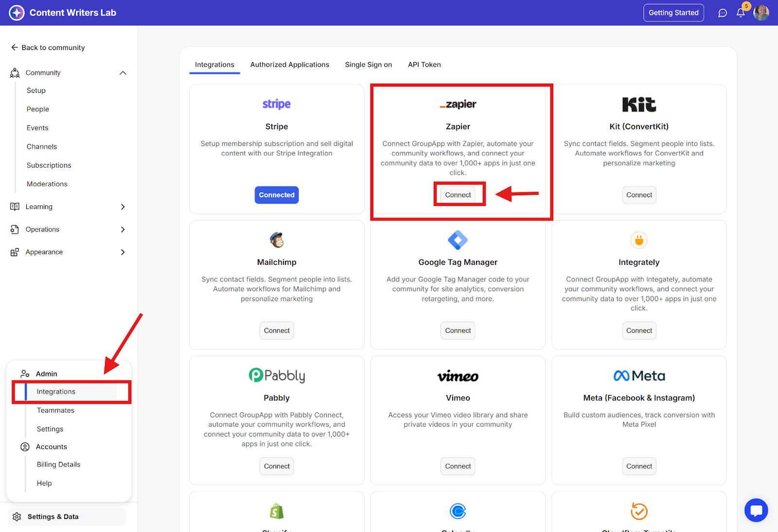
Task: Click the Mailchimp monkey logo
Action: click(277, 240)
